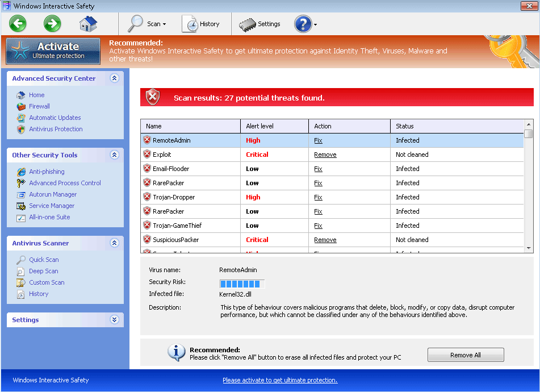This screenshot has width=540, height=392.
Task: Click the green forward arrow icon
Action: [x=52, y=24]
